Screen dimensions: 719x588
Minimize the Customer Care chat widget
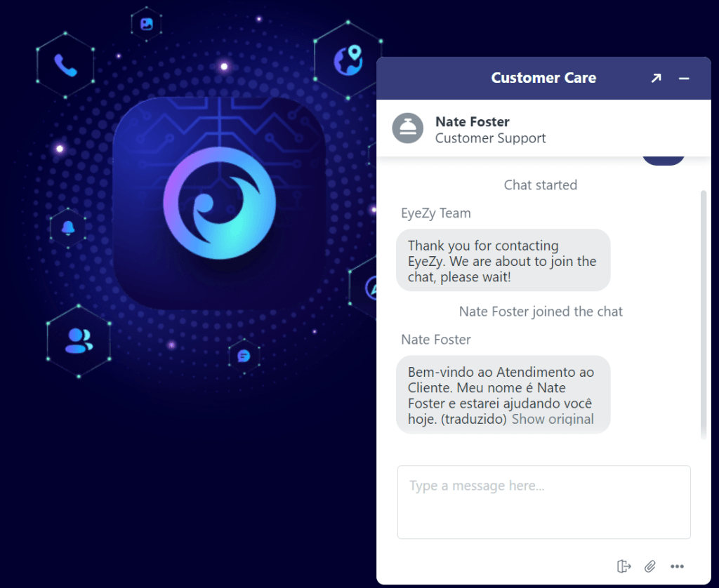[684, 79]
